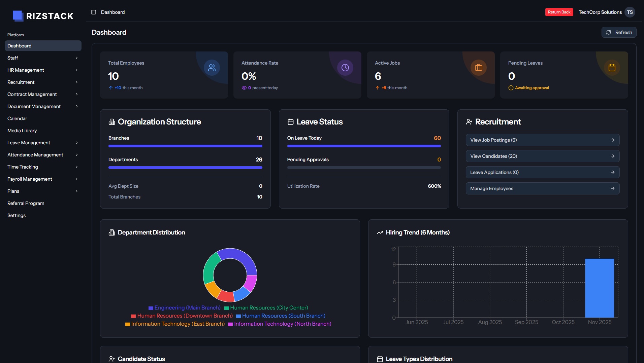Toggle the sidebar collapse icon
The image size is (644, 363).
tap(93, 12)
